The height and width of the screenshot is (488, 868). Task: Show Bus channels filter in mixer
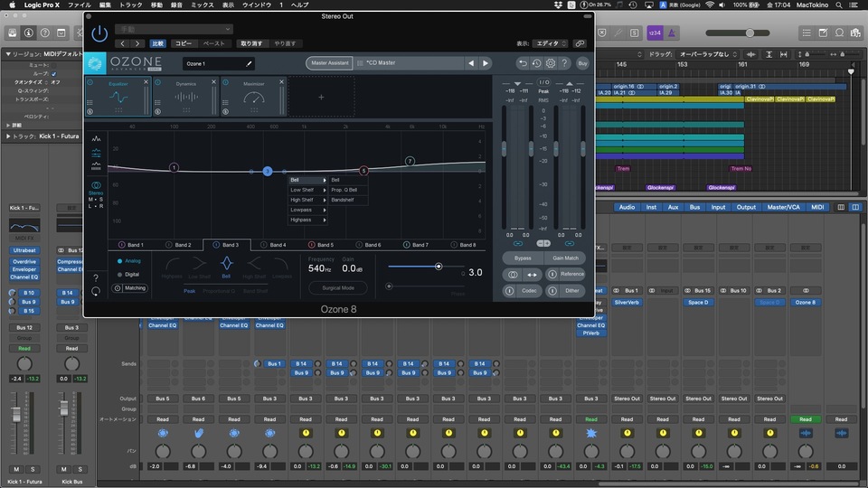pyautogui.click(x=694, y=207)
